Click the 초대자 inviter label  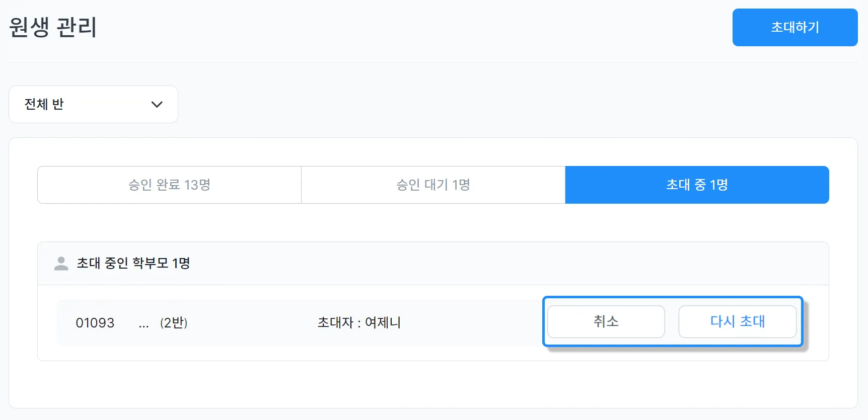pyautogui.click(x=335, y=322)
